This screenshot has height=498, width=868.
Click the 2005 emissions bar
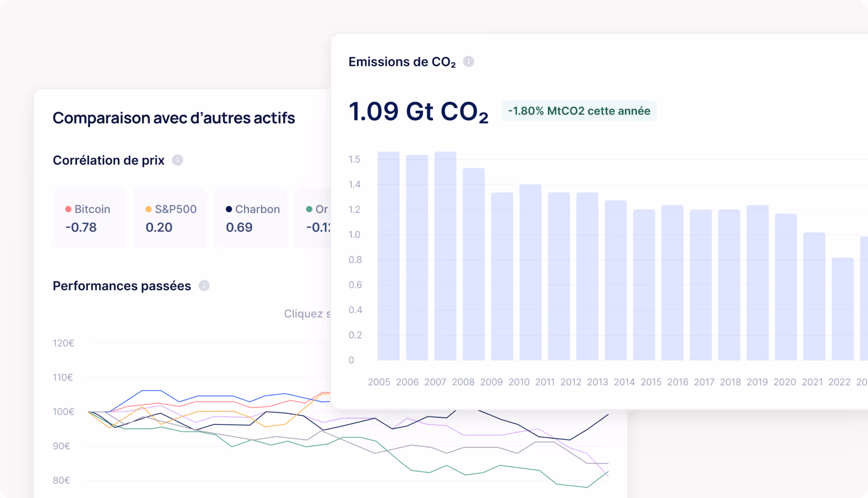388,256
